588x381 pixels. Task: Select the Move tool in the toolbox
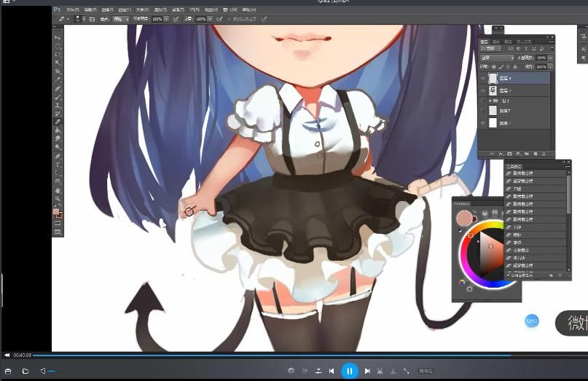pyautogui.click(x=58, y=38)
